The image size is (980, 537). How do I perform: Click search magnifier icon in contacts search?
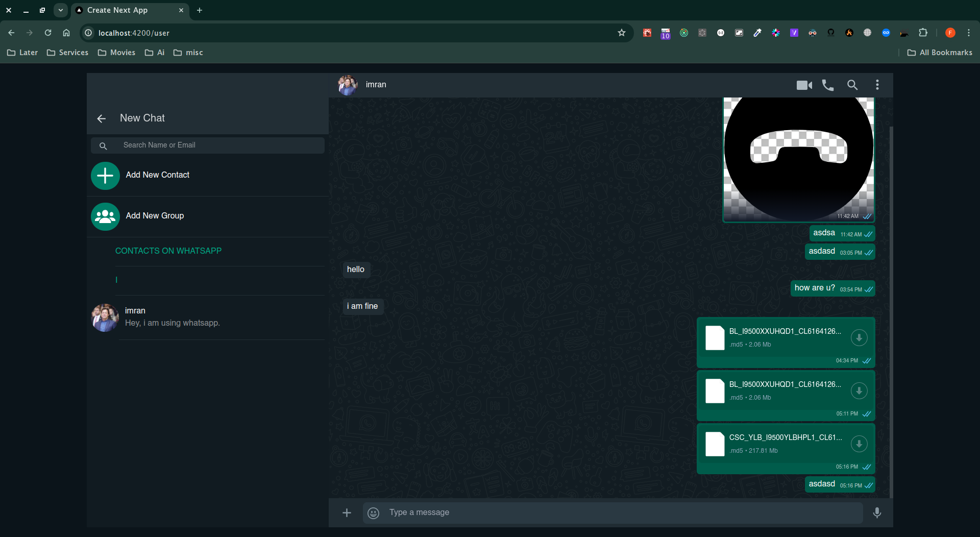(x=103, y=146)
